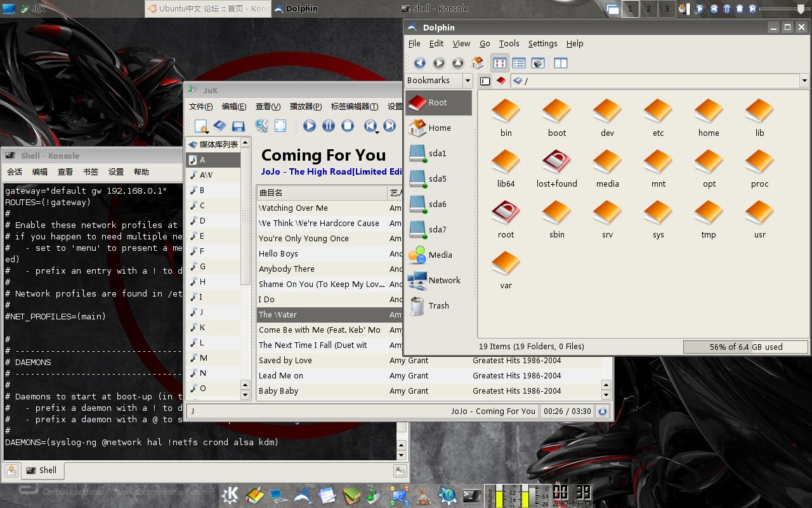Image resolution: width=812 pixels, height=508 pixels.
Task: Open Dolphin Settings menu
Action: pyautogui.click(x=542, y=43)
